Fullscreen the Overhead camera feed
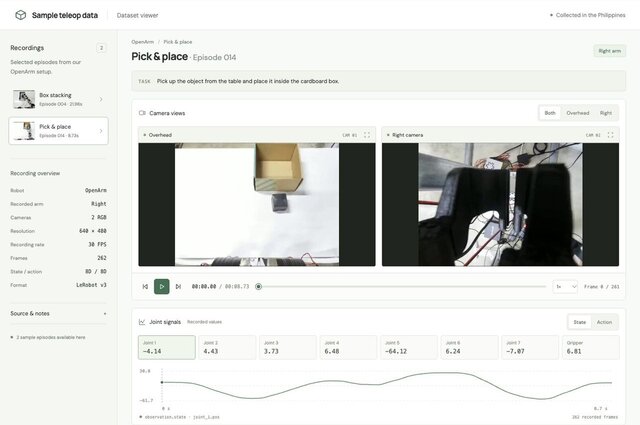This screenshot has height=425, width=640. point(367,135)
